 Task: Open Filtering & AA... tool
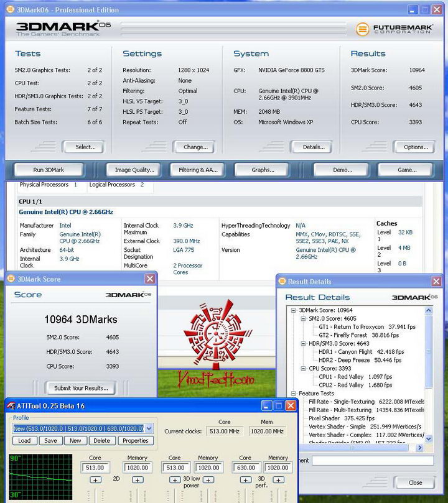click(198, 170)
